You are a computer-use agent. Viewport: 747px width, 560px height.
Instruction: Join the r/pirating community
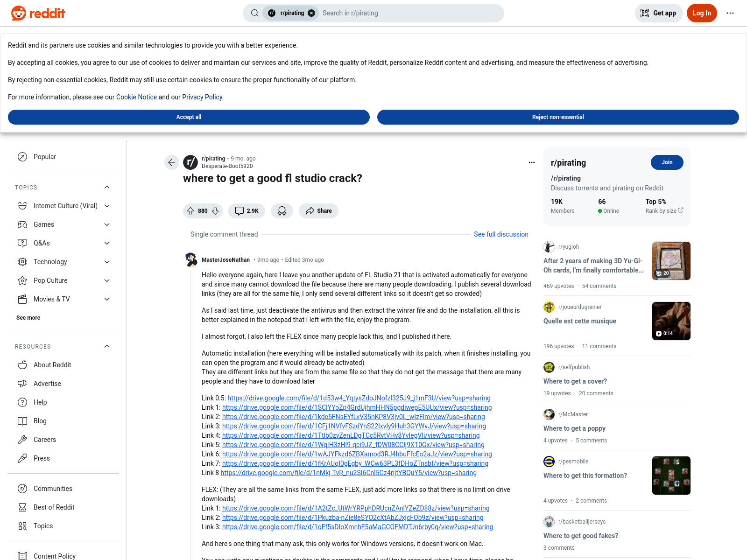(667, 162)
